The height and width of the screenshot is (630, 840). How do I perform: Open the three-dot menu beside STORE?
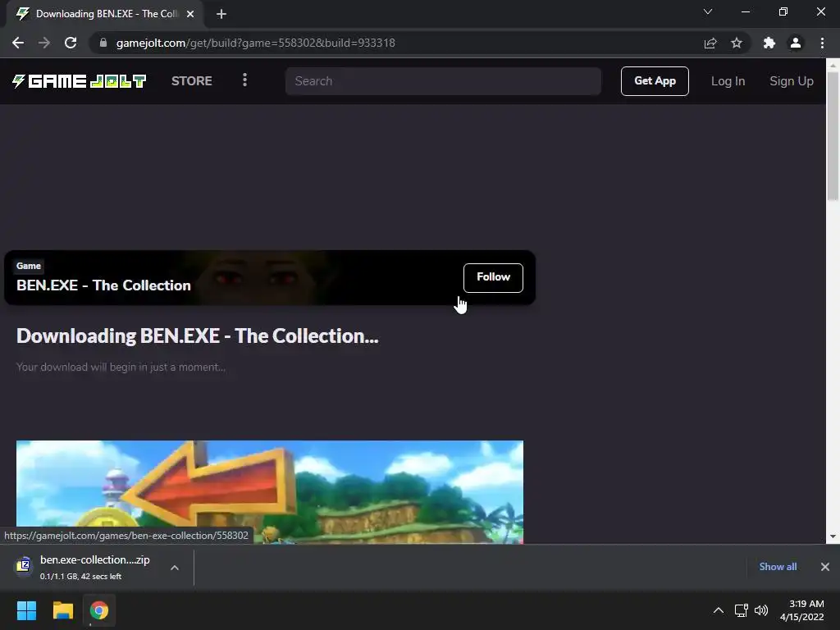(244, 80)
